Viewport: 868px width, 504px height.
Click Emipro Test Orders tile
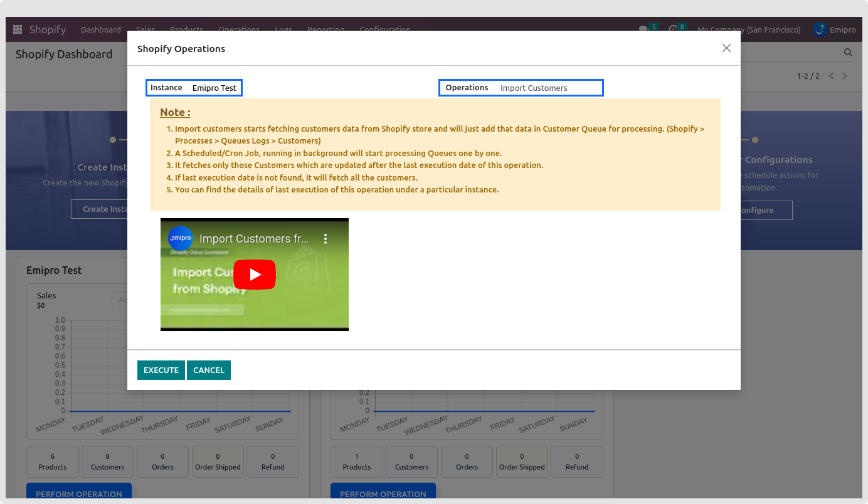(x=162, y=462)
